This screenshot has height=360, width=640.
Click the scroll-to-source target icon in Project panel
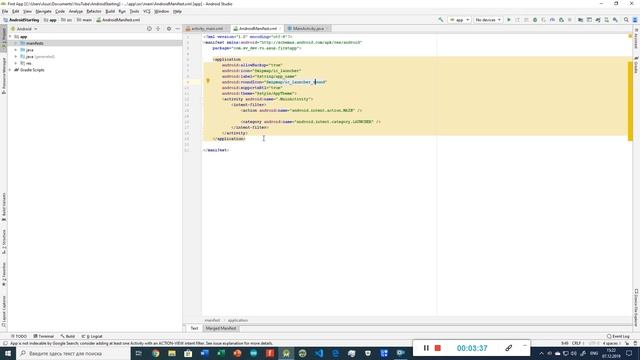click(149, 29)
